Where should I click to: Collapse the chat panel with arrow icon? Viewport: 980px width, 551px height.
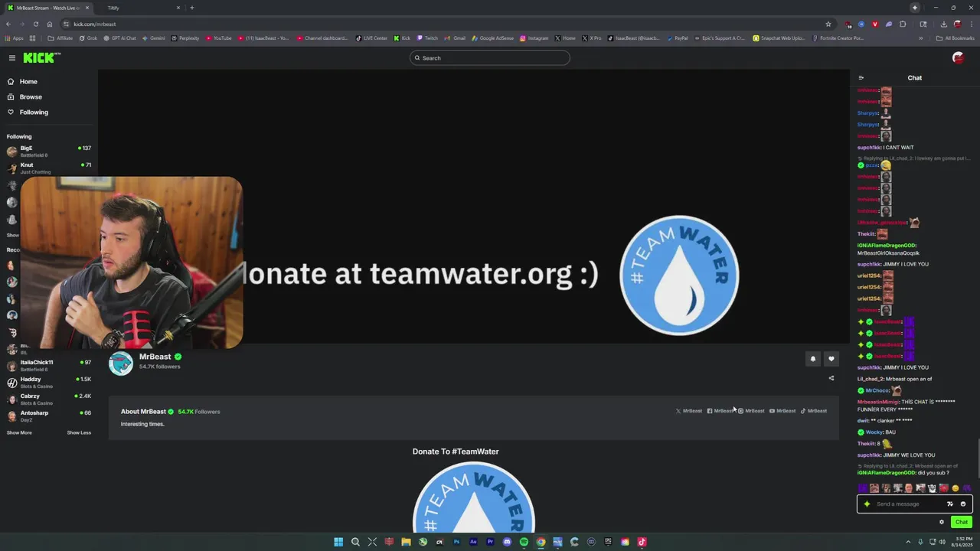861,78
